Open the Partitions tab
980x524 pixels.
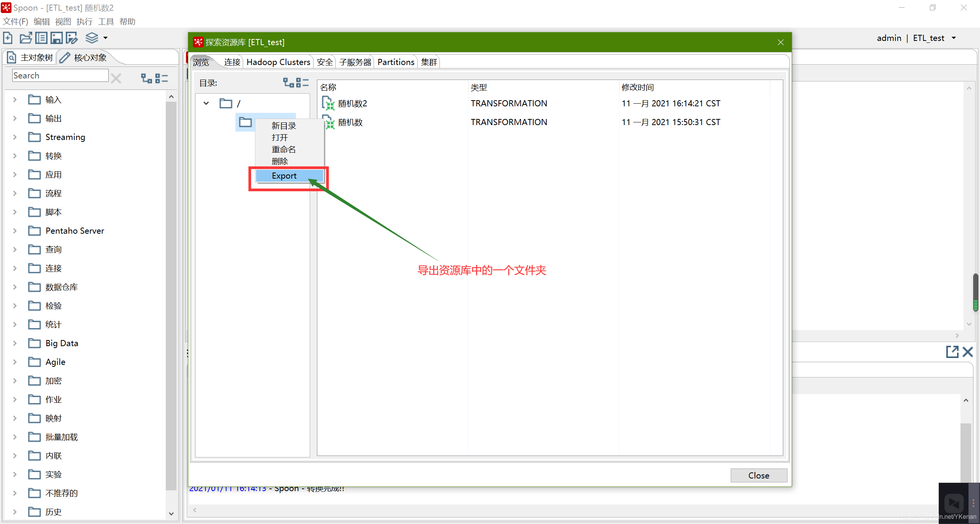[x=396, y=62]
